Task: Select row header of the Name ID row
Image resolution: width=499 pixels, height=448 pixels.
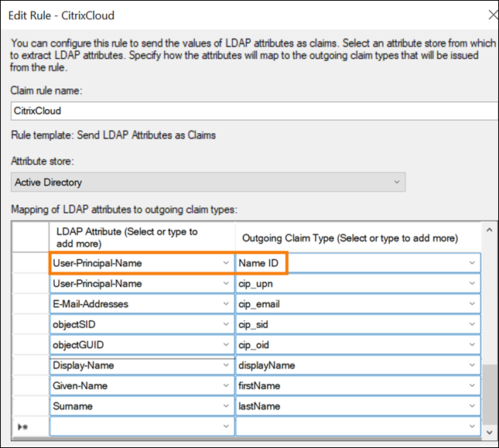Action: tap(30, 263)
